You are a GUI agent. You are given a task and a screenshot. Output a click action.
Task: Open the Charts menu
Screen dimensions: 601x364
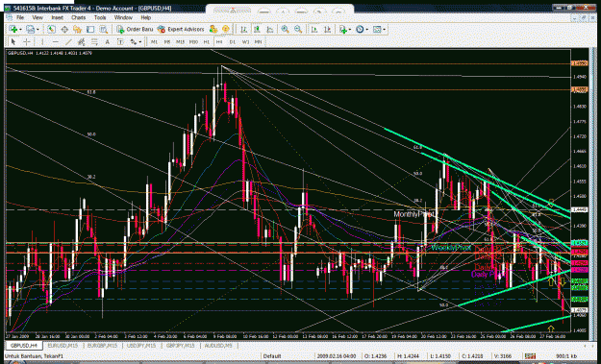(x=78, y=17)
